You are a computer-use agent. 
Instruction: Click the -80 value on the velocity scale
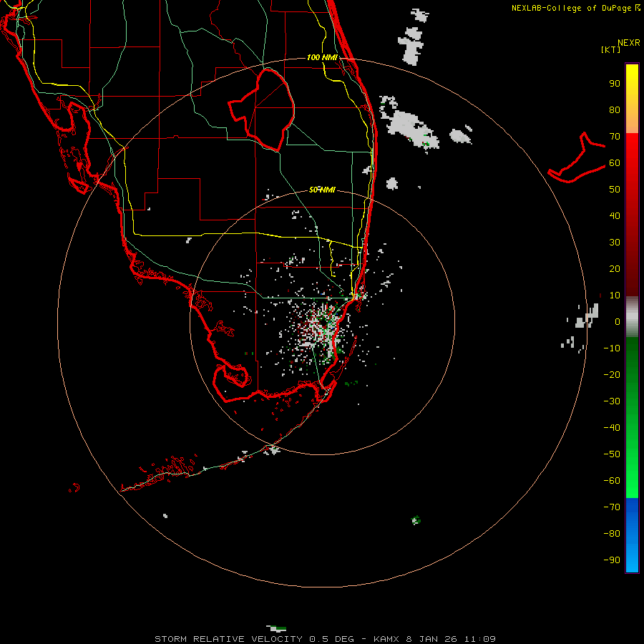point(612,534)
